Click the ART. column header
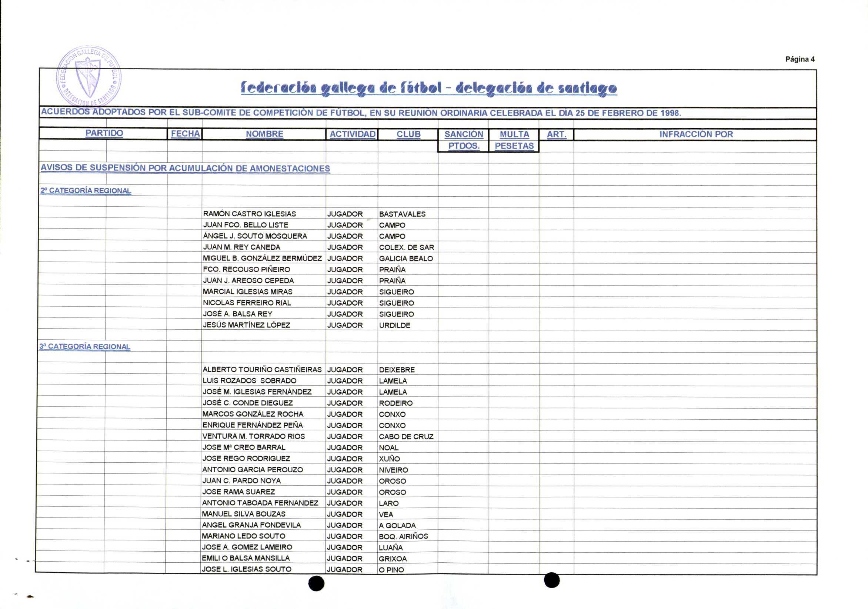The height and width of the screenshot is (609, 868). [556, 134]
